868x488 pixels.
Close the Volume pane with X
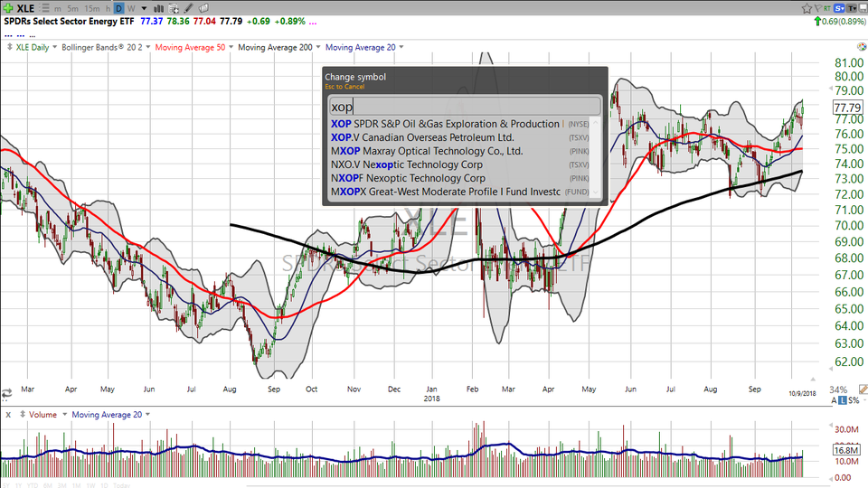click(x=8, y=415)
